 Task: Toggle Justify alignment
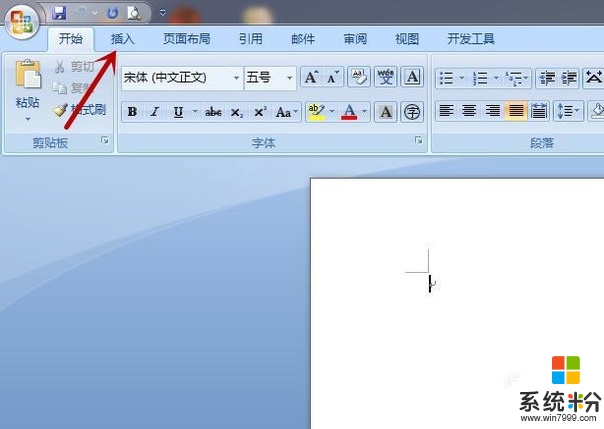click(516, 111)
